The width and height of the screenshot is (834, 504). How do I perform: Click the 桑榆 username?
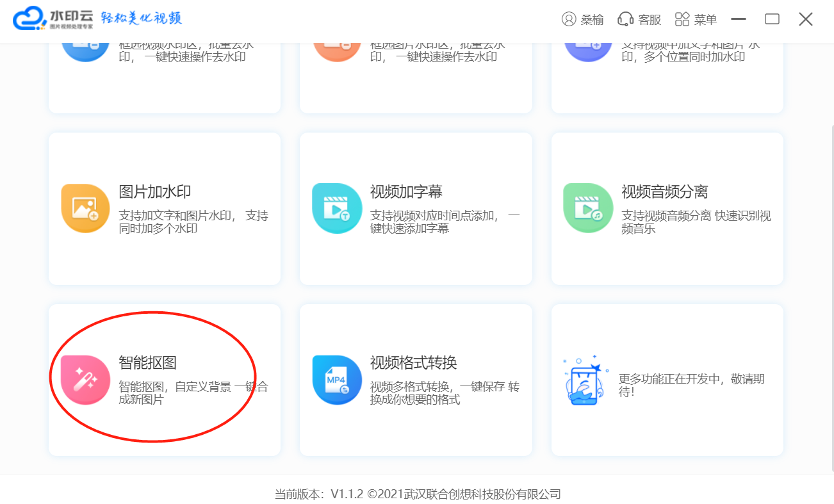tap(593, 20)
